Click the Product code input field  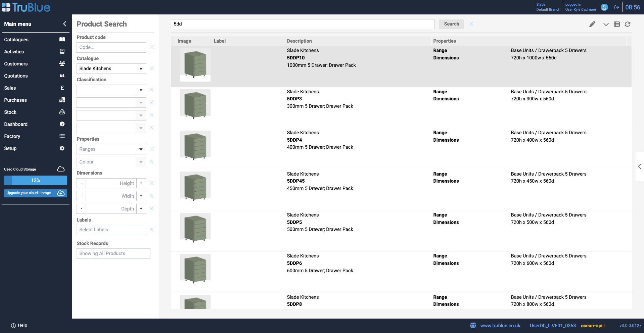(x=111, y=47)
